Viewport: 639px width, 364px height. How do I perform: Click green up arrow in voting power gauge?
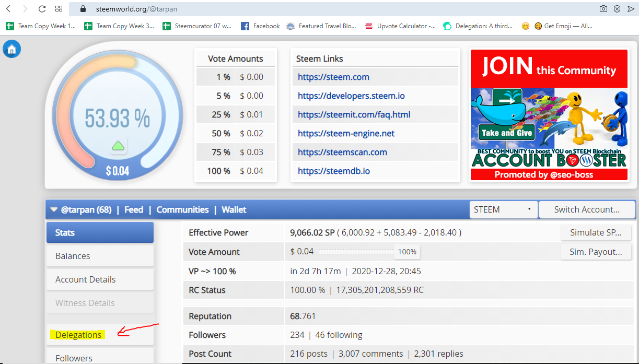click(x=118, y=146)
